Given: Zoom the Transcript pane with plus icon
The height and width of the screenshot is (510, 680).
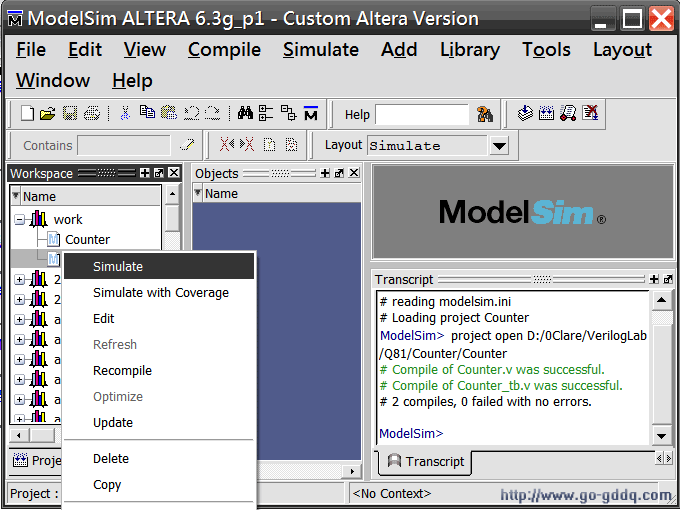Looking at the screenshot, I should (654, 279).
